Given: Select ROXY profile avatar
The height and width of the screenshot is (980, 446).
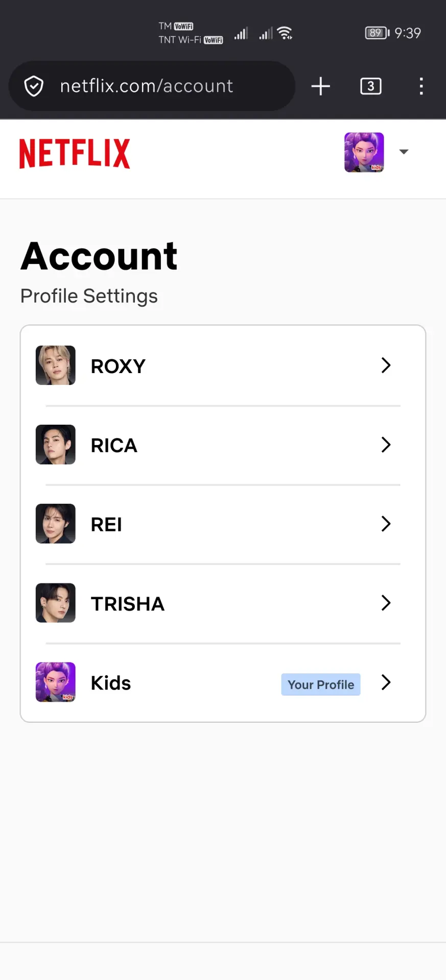Looking at the screenshot, I should click(x=56, y=365).
